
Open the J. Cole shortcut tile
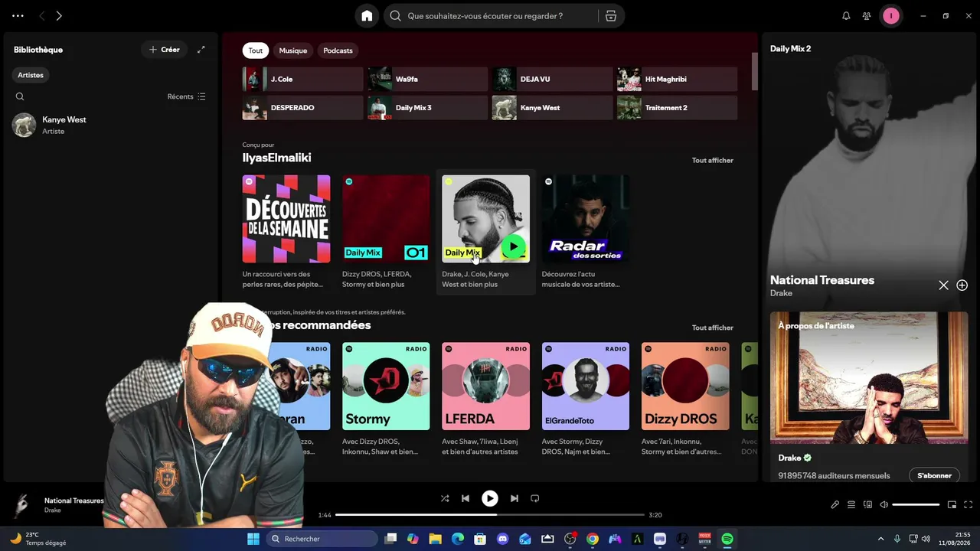[x=303, y=79]
